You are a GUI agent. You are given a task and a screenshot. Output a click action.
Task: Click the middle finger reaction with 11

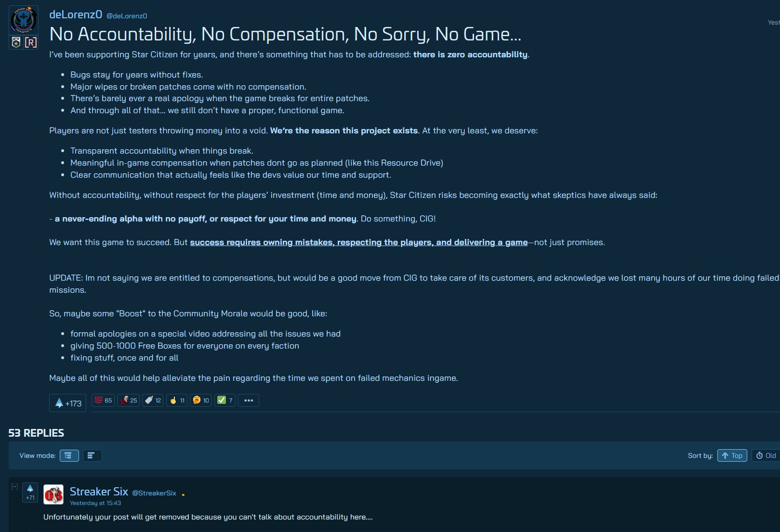pos(177,400)
